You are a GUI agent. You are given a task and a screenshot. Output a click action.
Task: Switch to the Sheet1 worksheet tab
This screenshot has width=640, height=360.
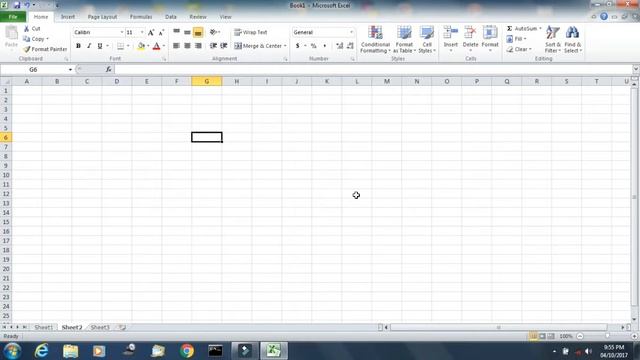[x=43, y=327]
